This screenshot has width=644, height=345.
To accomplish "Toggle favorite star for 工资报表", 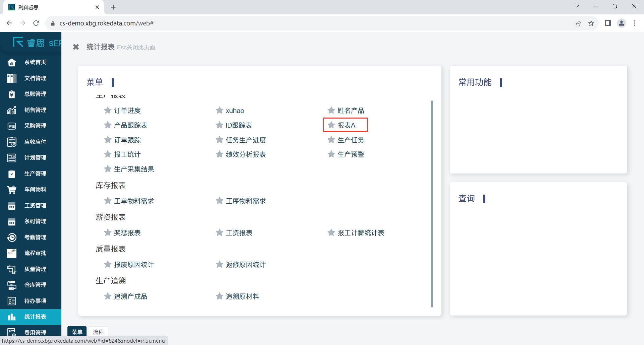I will pos(219,232).
